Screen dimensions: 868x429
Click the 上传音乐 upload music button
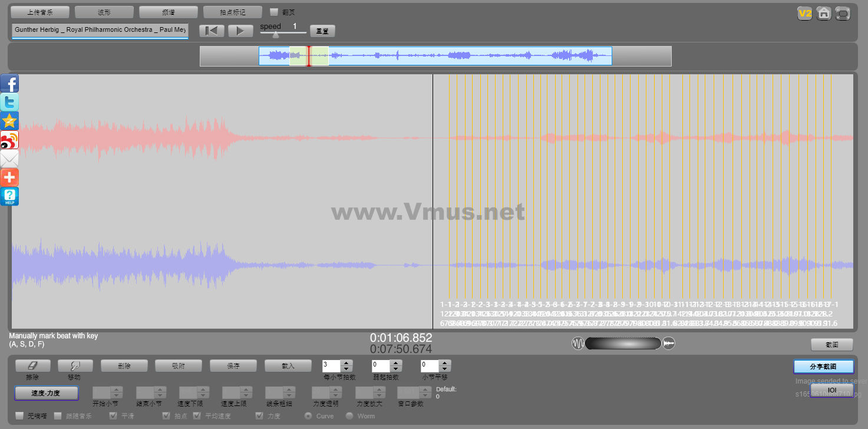pyautogui.click(x=40, y=12)
